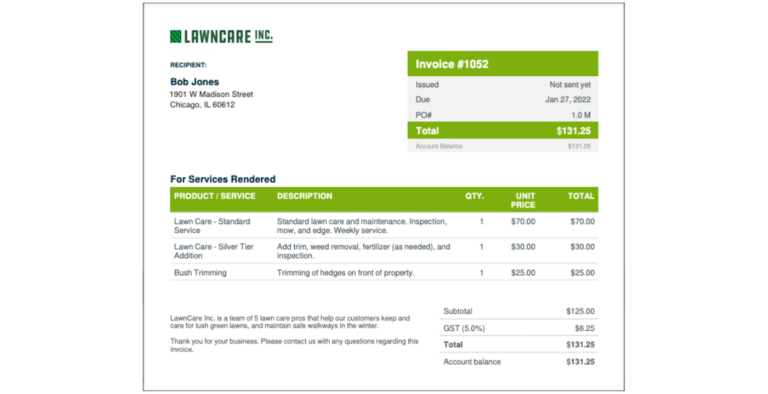
Task: Click the DESCRIPTION column header
Action: 305,196
